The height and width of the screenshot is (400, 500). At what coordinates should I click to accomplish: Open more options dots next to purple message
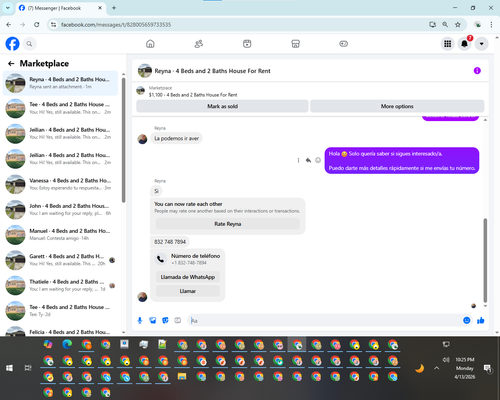pos(298,160)
